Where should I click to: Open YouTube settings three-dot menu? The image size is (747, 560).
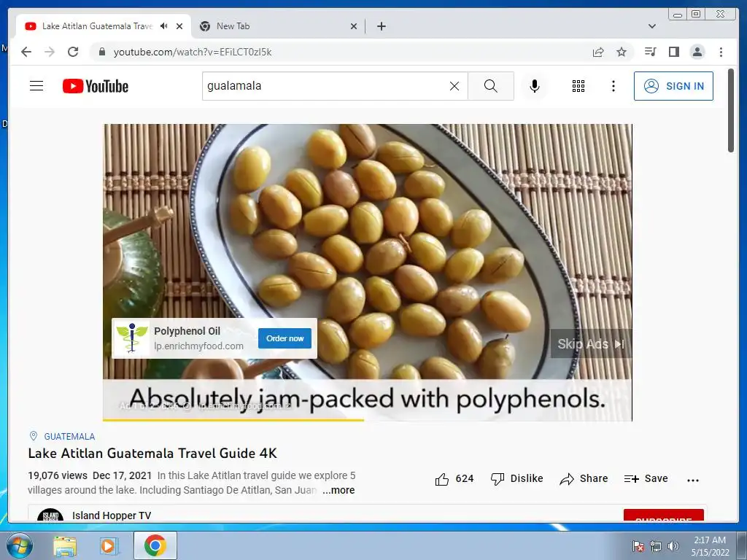tap(613, 86)
